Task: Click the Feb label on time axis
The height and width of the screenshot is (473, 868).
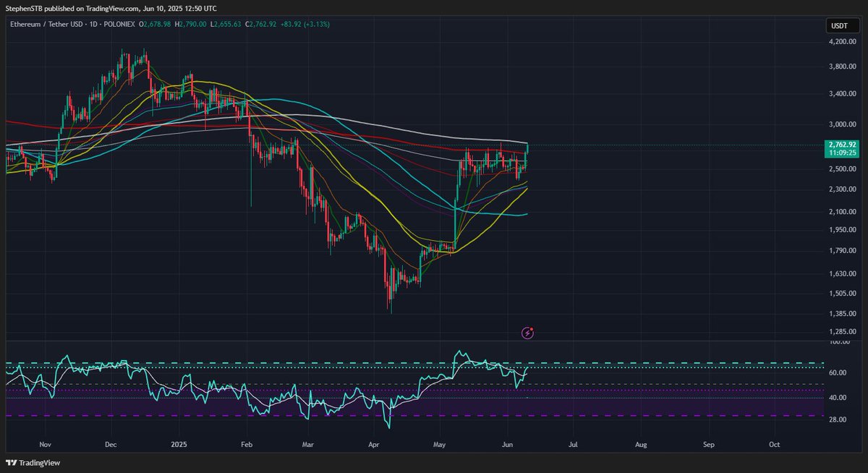Action: (247, 445)
